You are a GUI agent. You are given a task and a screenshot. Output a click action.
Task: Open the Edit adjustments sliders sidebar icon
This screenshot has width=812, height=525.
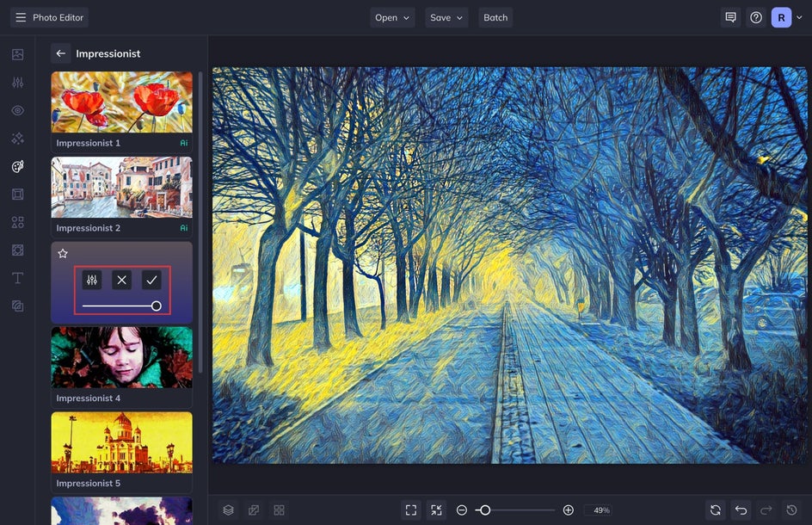point(17,83)
